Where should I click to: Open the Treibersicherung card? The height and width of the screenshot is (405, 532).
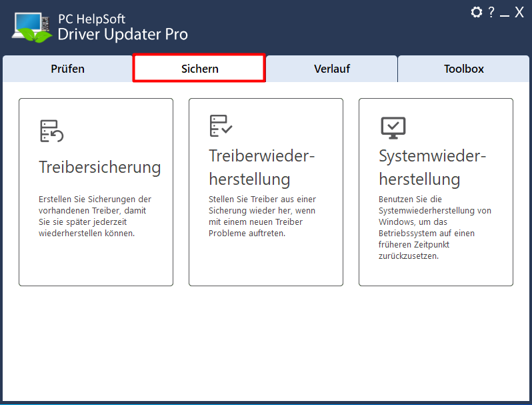96,192
